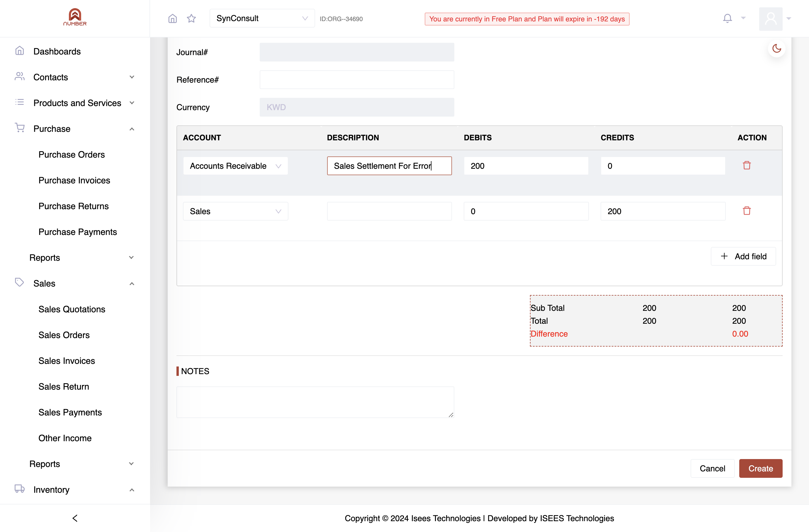Image resolution: width=809 pixels, height=532 pixels.
Task: Click the Free Plan expiry notice
Action: tap(527, 19)
